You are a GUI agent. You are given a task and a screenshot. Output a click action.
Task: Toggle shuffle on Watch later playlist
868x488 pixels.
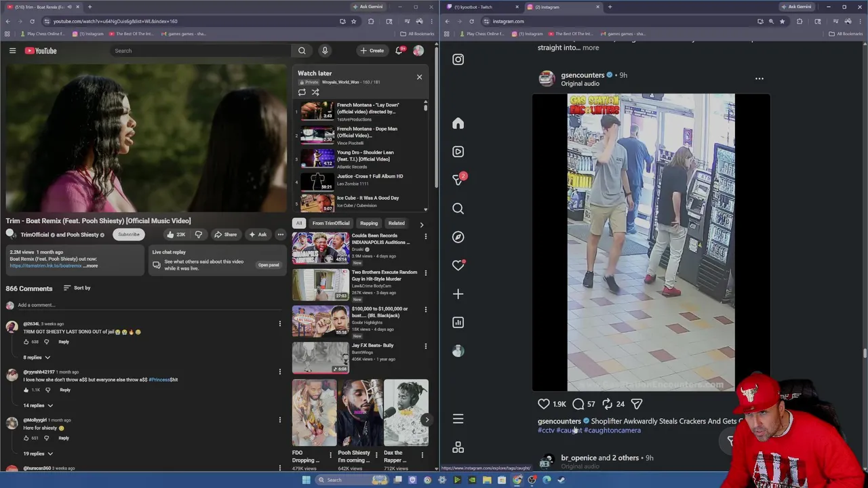pyautogui.click(x=315, y=92)
